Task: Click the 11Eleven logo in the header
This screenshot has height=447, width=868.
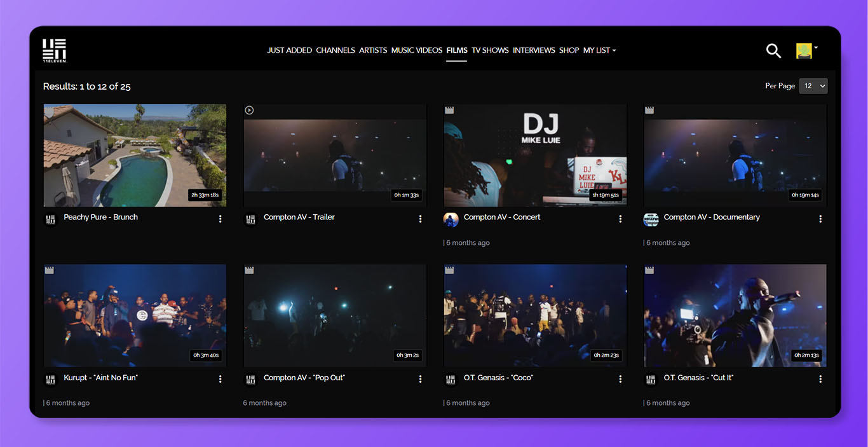Action: (55, 50)
